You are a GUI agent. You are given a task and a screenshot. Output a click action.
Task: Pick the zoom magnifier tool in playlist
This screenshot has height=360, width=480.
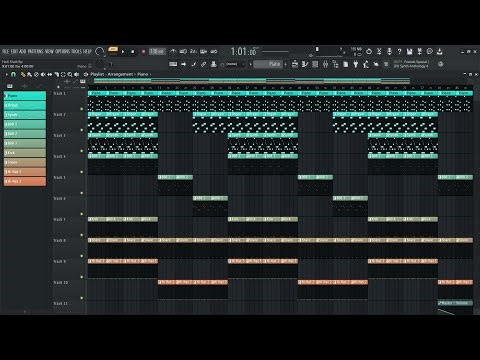[x=70, y=74]
